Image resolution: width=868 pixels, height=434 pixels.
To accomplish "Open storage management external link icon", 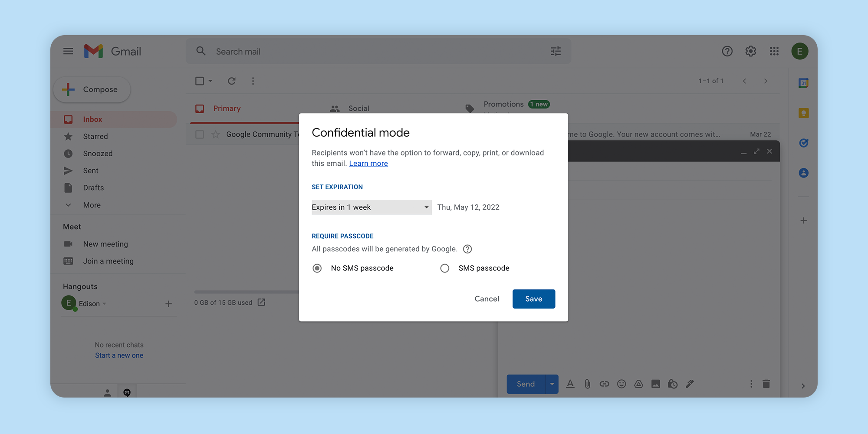I will click(x=261, y=302).
